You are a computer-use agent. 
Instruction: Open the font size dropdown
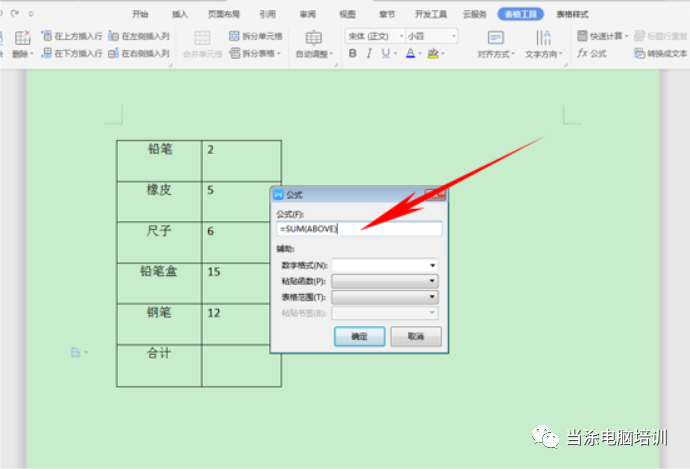point(453,36)
